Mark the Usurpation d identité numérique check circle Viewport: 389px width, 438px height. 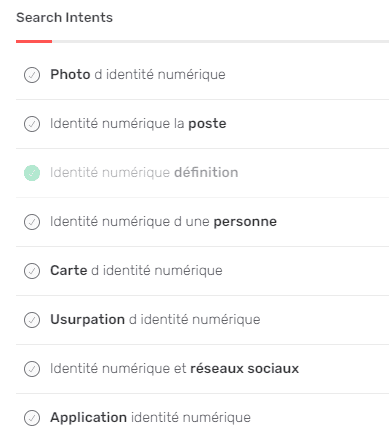pos(32,320)
